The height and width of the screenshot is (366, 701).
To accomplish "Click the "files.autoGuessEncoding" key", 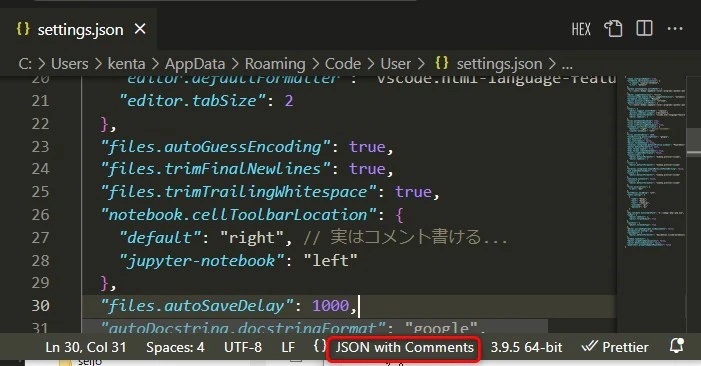I will [x=216, y=147].
